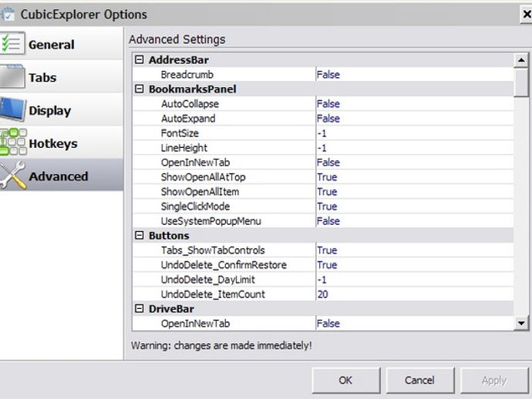Open the General settings page

[x=62, y=44]
